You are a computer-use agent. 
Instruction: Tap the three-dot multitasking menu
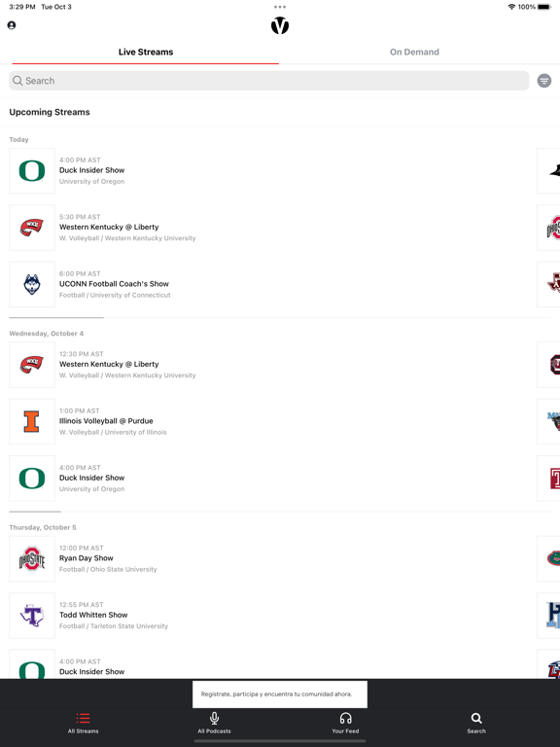(x=280, y=7)
